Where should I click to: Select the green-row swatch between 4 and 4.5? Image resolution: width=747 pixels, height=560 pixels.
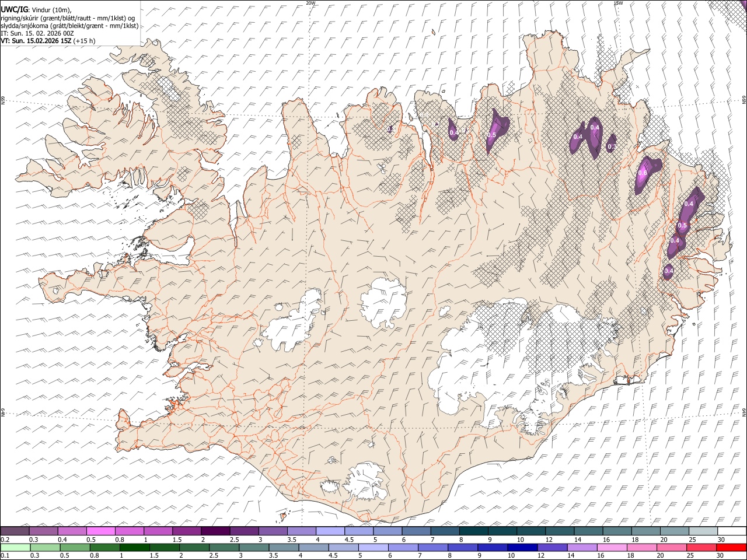coord(314,547)
